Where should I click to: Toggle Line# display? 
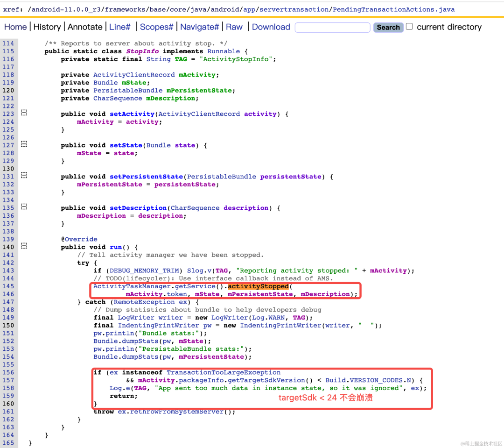coord(120,27)
